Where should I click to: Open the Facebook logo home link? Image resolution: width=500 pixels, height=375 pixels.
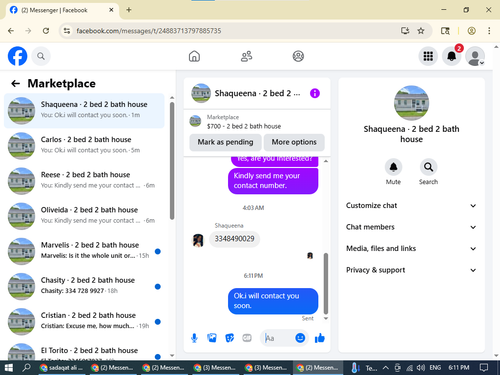17,56
